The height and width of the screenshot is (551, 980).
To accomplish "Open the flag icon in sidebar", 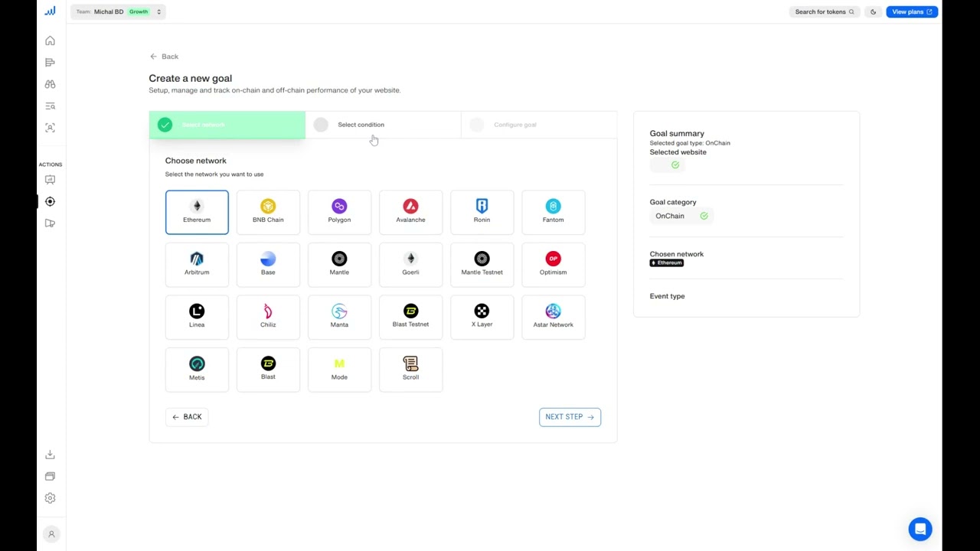I will 50,223.
